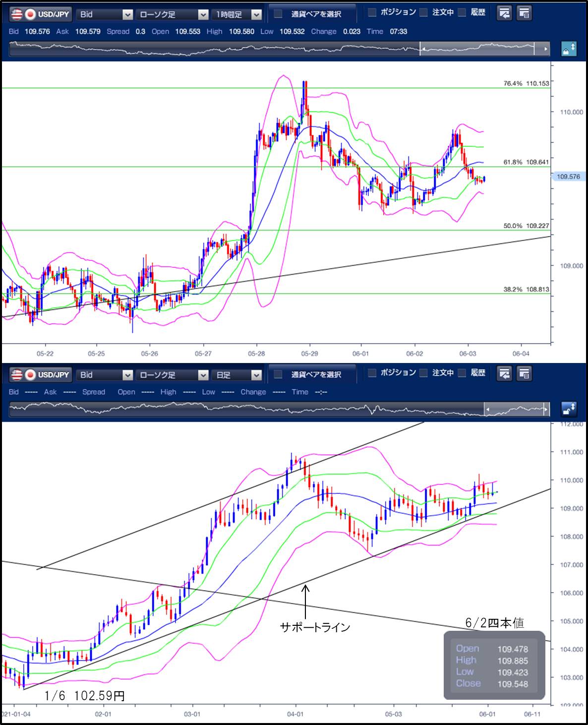Toggle the 通貨ペアを選択 checkbox in top chart
The height and width of the screenshot is (725, 588).
(279, 13)
